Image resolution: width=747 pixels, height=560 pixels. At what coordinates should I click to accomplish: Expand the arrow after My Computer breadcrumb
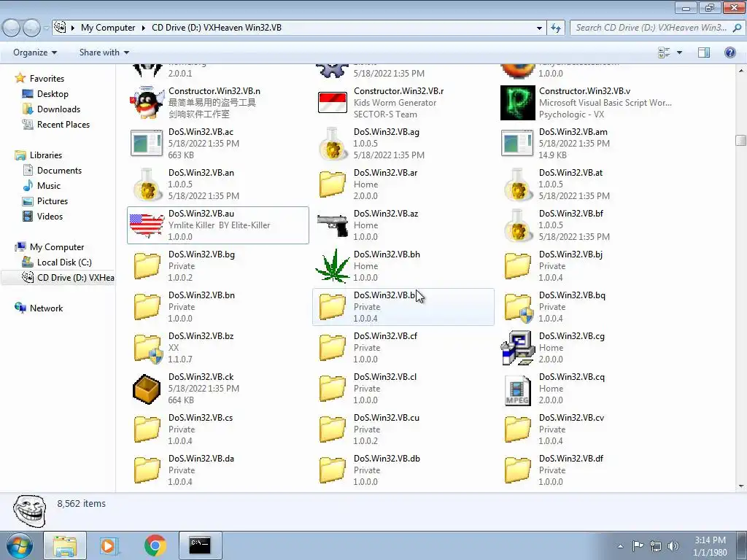143,28
